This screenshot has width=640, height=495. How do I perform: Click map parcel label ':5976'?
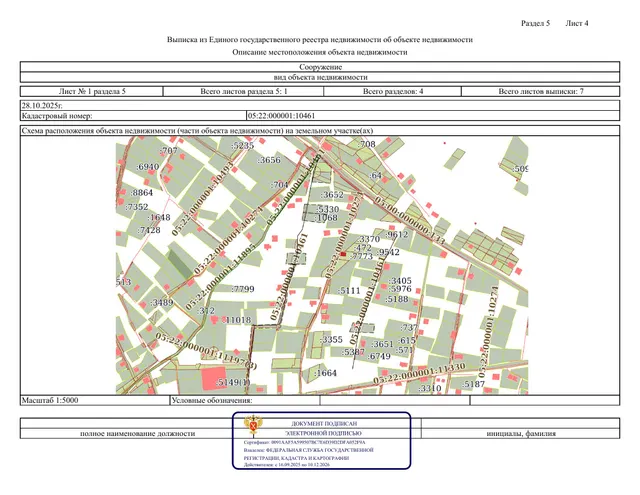pos(400,289)
